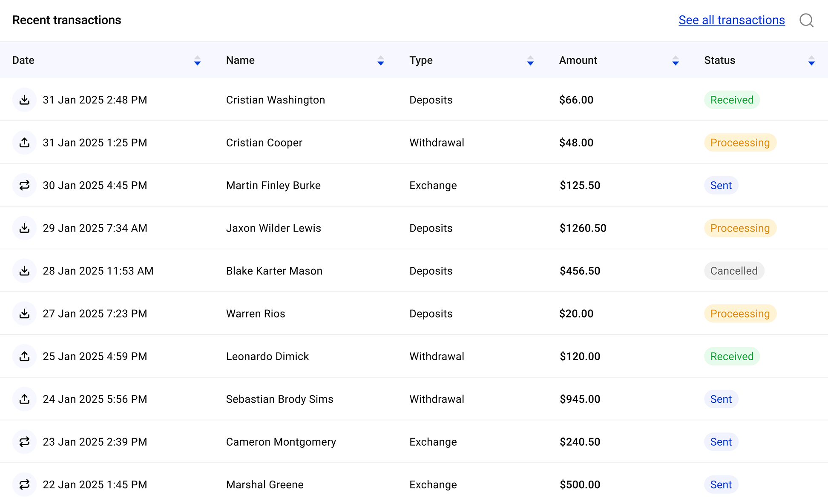
Task: Click exchange icon for Marshal Greene row
Action: tap(25, 484)
